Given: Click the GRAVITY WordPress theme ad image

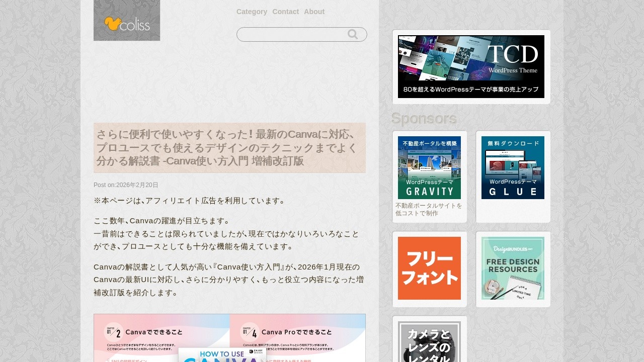Looking at the screenshot, I should [429, 167].
